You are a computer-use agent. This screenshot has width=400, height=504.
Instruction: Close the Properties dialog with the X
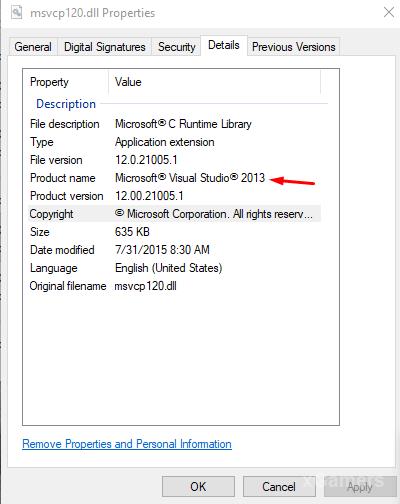(x=389, y=13)
